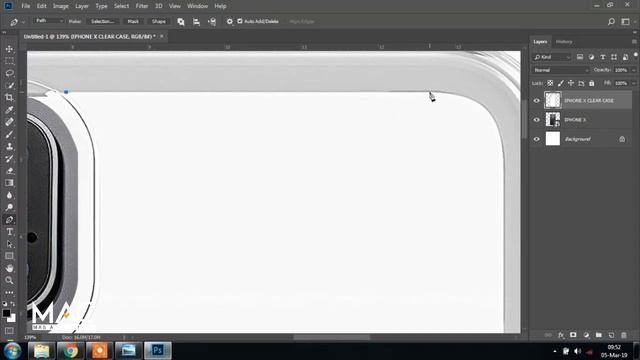Viewport: 640px width, 360px height.
Task: Toggle lock transparent pixels
Action: click(x=550, y=83)
